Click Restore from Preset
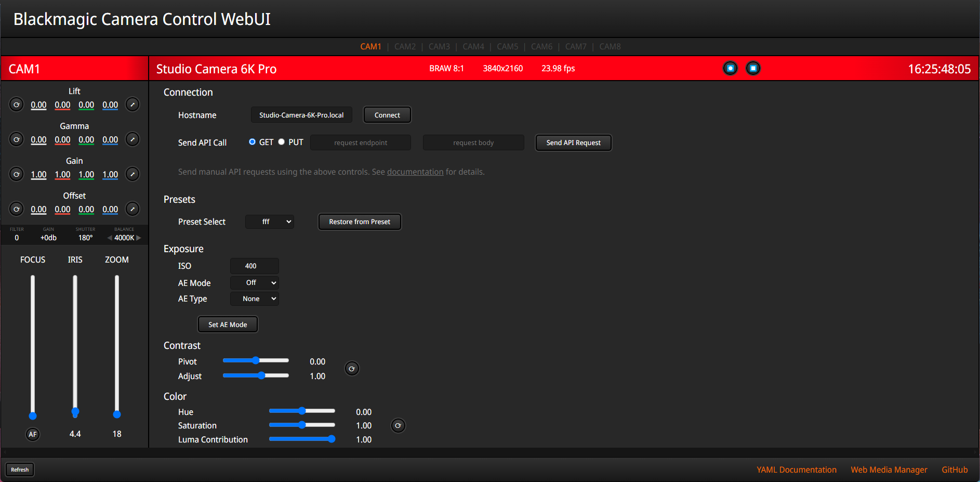 pos(360,222)
